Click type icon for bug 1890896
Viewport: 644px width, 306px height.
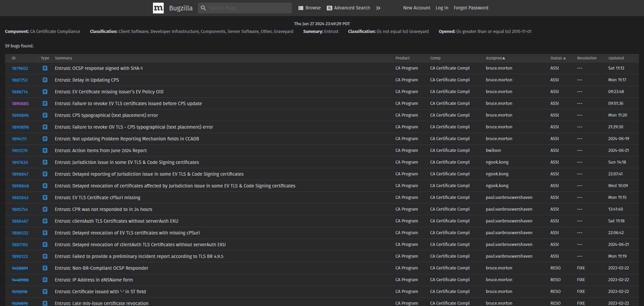pyautogui.click(x=45, y=115)
